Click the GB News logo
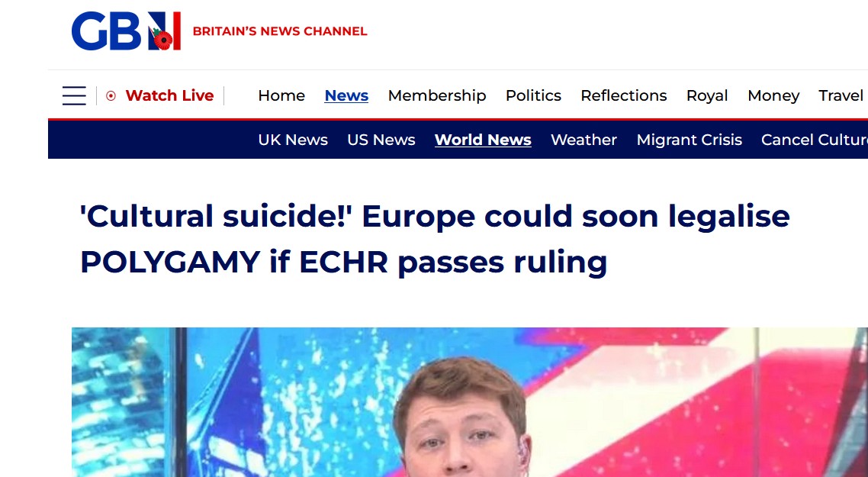The width and height of the screenshot is (868, 477). coord(126,31)
